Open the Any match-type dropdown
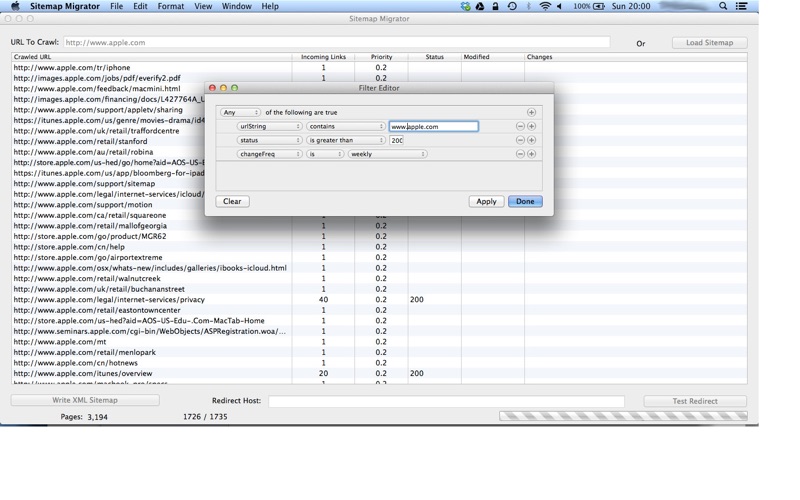 (240, 112)
